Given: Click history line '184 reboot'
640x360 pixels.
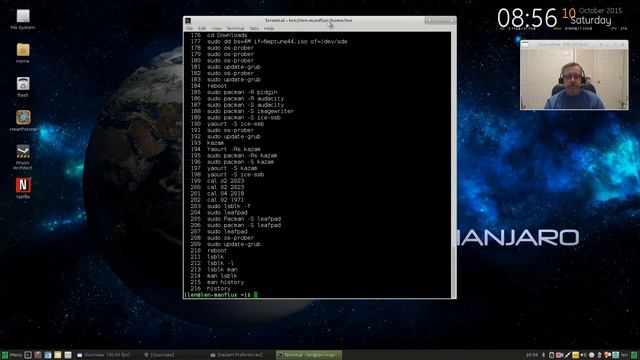Looking at the screenshot, I should click(x=209, y=86).
